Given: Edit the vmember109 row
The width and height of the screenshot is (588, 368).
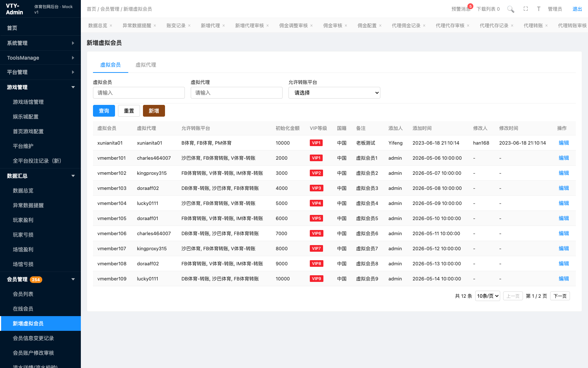Looking at the screenshot, I should coord(564,279).
